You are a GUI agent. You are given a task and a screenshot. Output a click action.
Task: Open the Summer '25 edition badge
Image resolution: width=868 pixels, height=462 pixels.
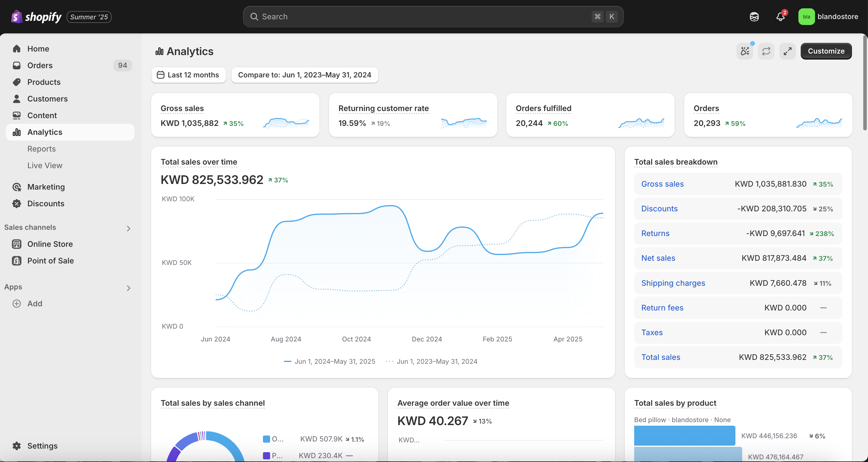(x=89, y=17)
